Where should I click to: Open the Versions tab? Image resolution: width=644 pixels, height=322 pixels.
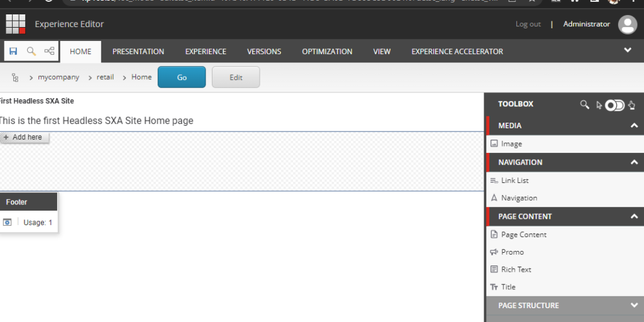pyautogui.click(x=264, y=52)
